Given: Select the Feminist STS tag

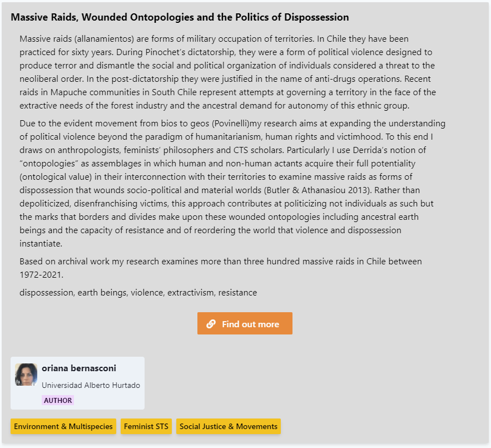Looking at the screenshot, I should tap(146, 426).
